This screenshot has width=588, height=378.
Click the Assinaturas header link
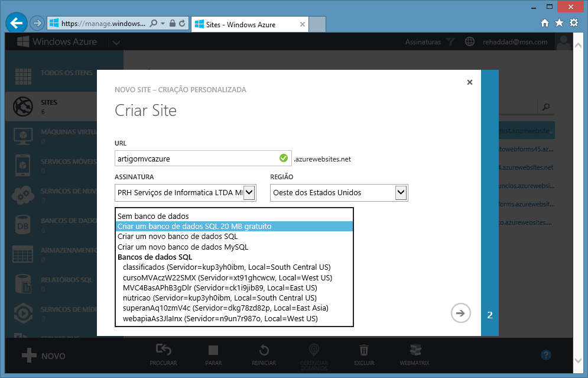(x=423, y=42)
